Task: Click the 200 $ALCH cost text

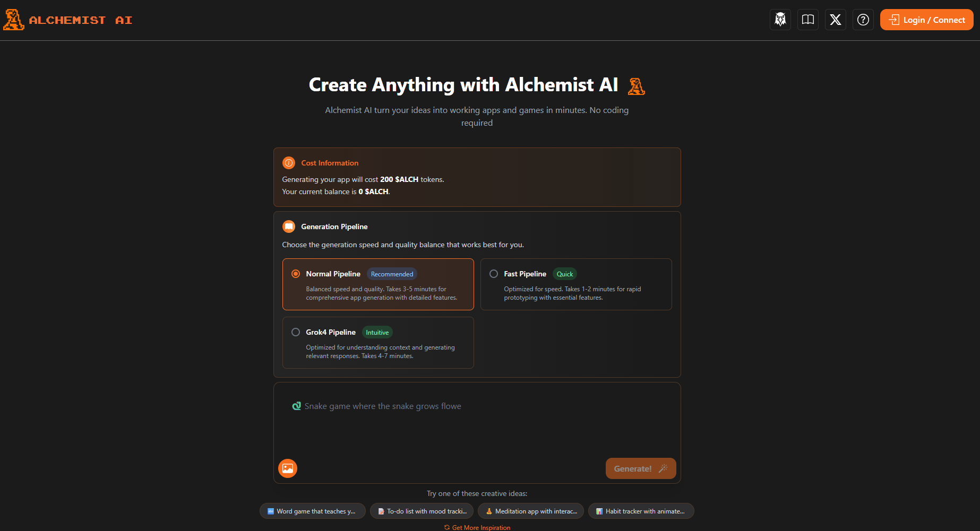Action: click(399, 179)
